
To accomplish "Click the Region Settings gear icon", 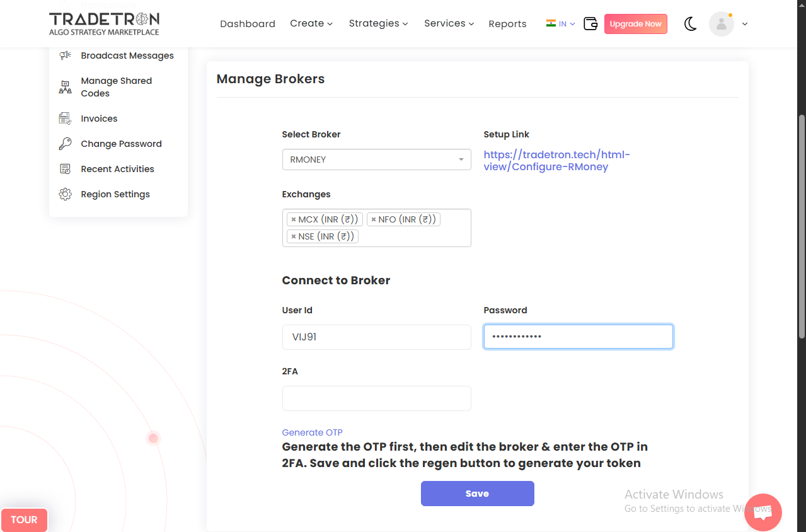I will click(65, 194).
